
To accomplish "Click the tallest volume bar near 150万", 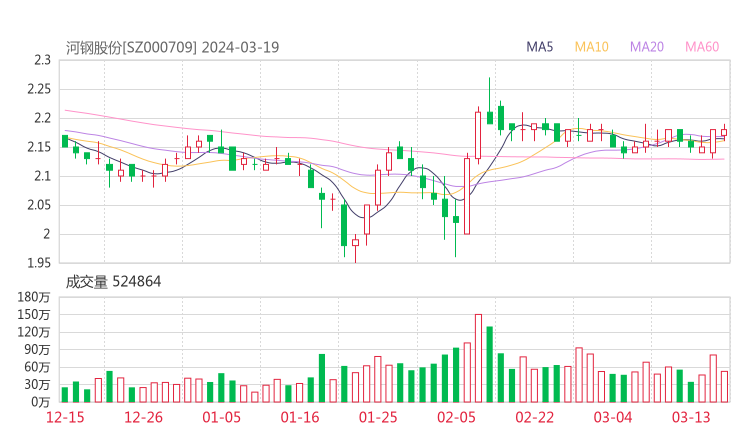I will point(478,358).
